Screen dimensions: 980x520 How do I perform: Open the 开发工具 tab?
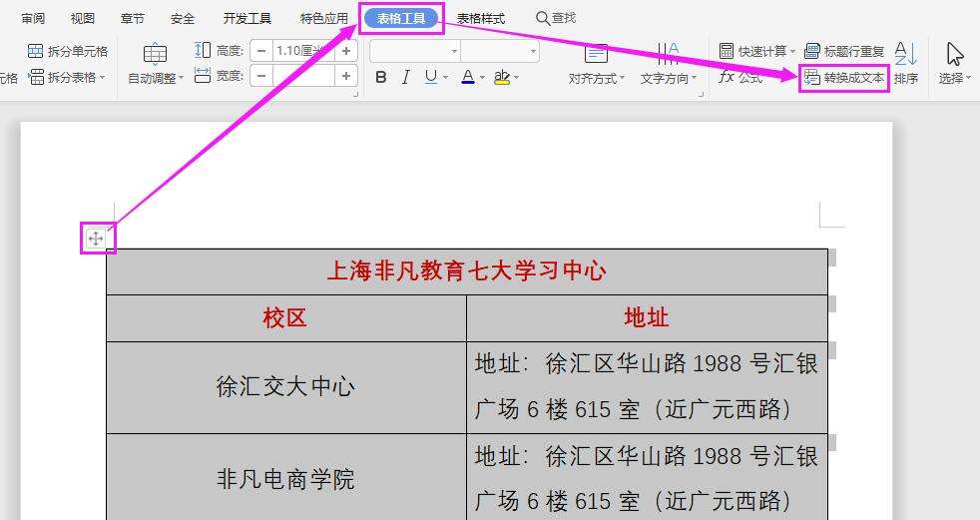point(247,19)
